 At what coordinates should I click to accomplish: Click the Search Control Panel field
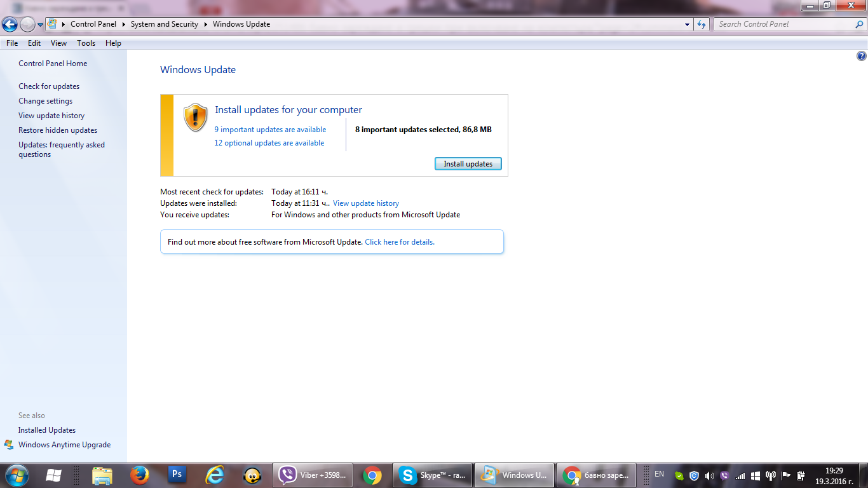[785, 24]
